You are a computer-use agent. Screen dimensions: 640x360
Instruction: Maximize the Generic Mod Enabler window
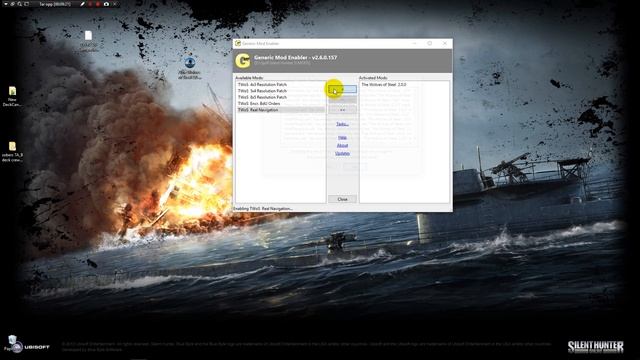click(x=429, y=43)
